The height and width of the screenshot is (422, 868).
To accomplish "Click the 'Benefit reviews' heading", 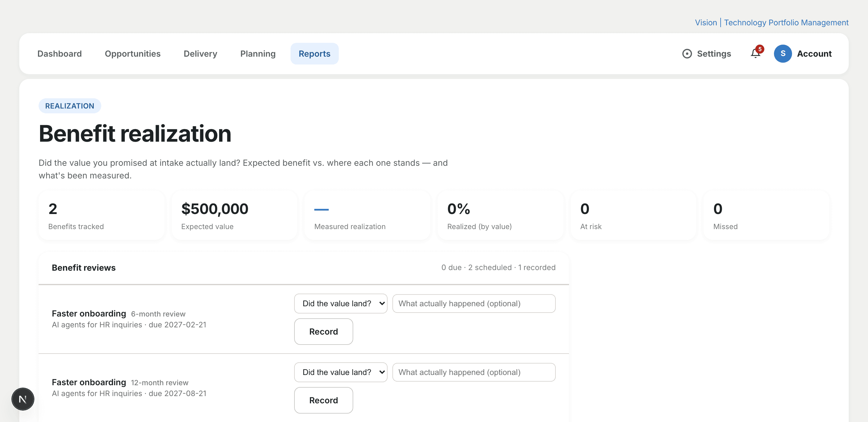I will coord(83,268).
